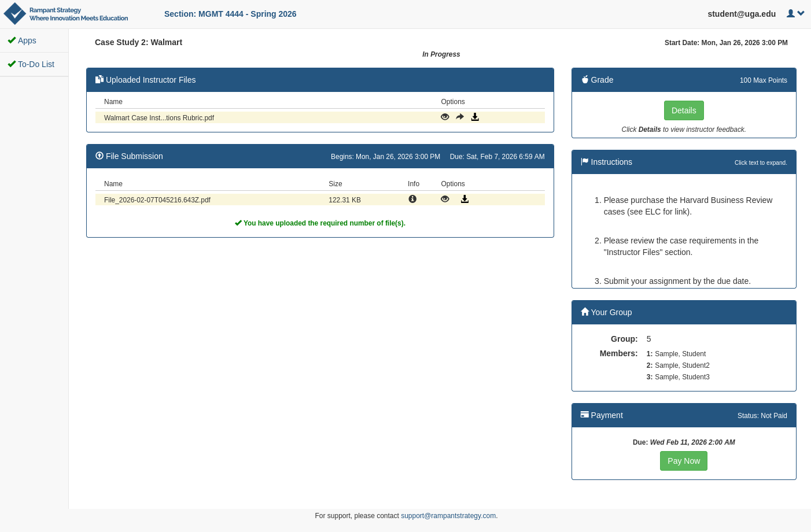Preview the Walmart rubric with the eye icon

(x=445, y=117)
